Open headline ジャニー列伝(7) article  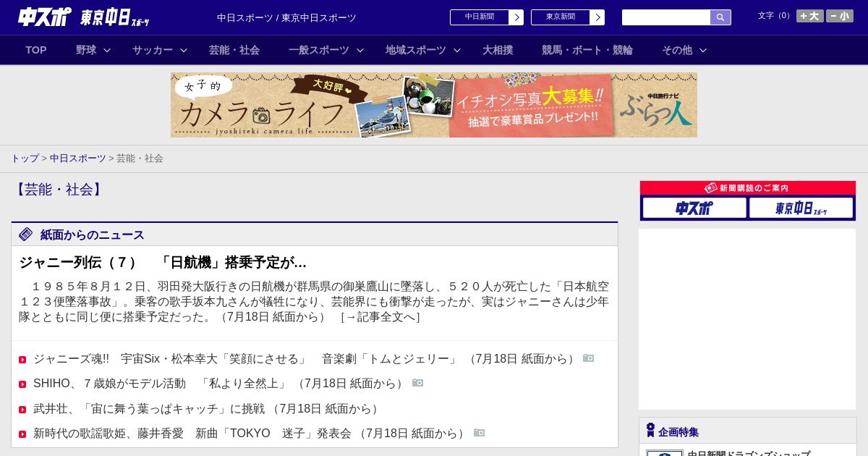[x=163, y=262]
